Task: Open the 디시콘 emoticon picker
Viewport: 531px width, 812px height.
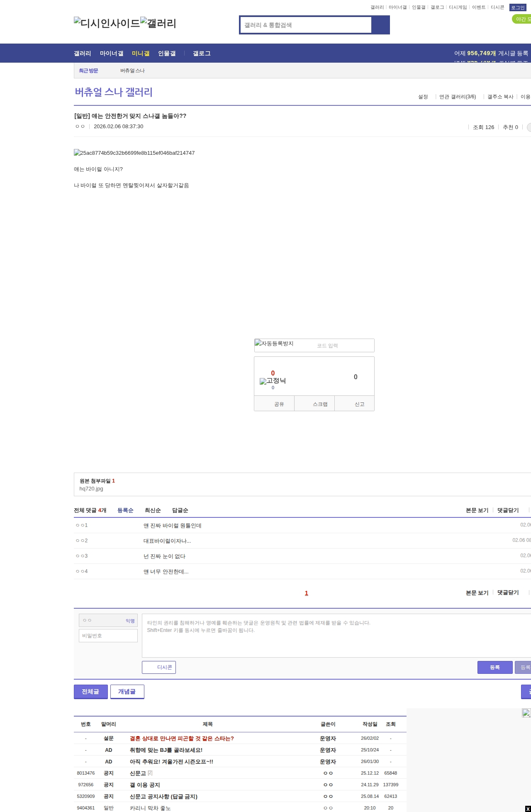Action: click(x=159, y=667)
